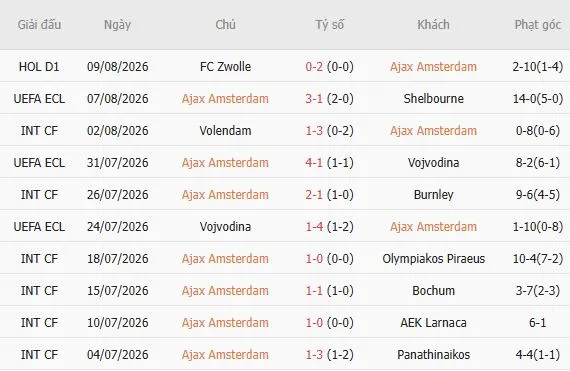Click the 1-4 score on 24/07/2026
Screen dimensions: 570x371
(314, 227)
